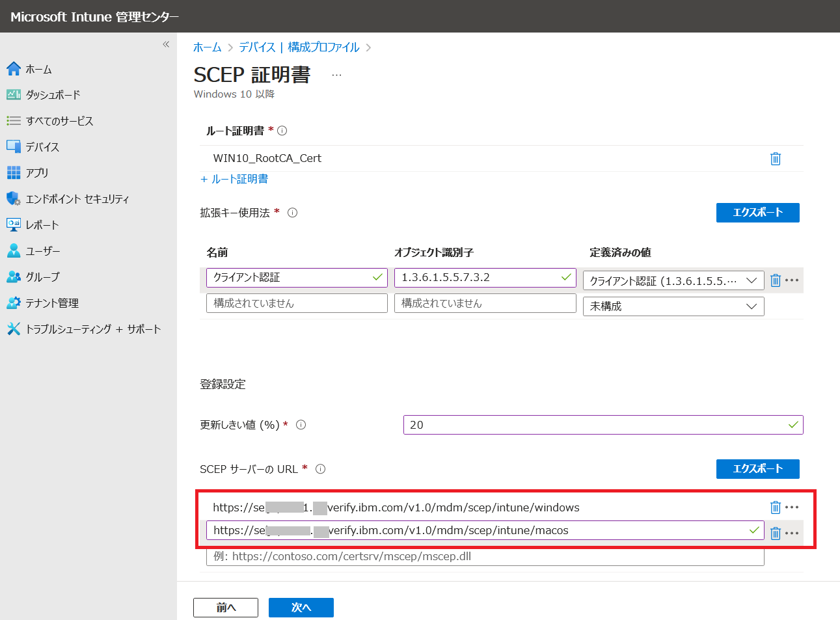This screenshot has height=620, width=840.
Task: Click the ユーザー sidebar icon
Action: 14,250
